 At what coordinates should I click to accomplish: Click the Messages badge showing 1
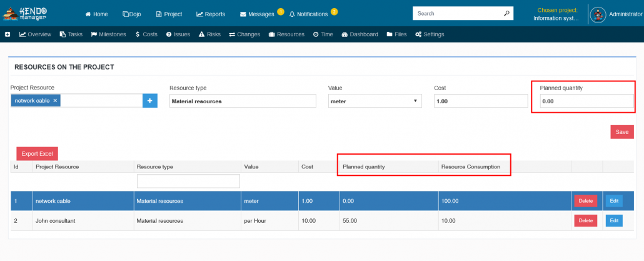pos(281,11)
